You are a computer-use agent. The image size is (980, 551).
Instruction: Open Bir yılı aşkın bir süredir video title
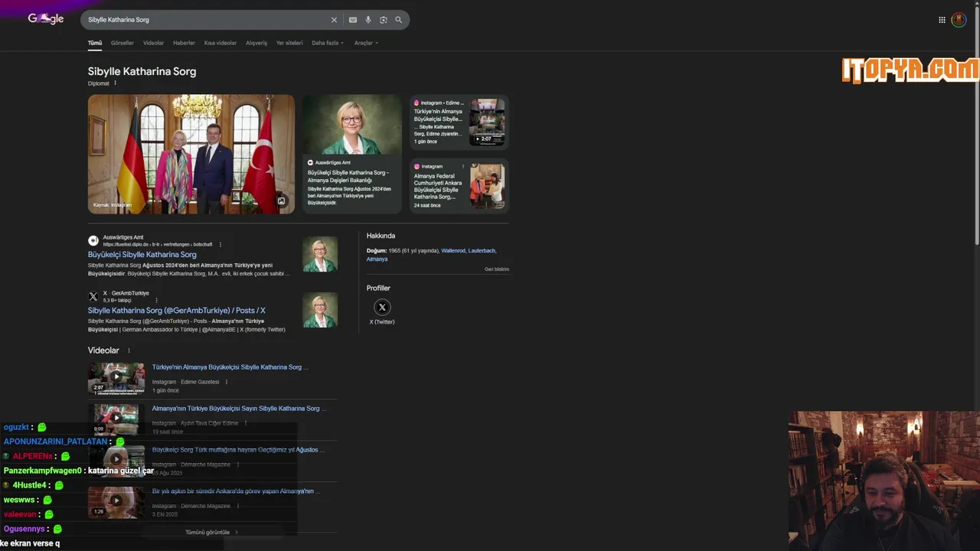click(x=234, y=491)
